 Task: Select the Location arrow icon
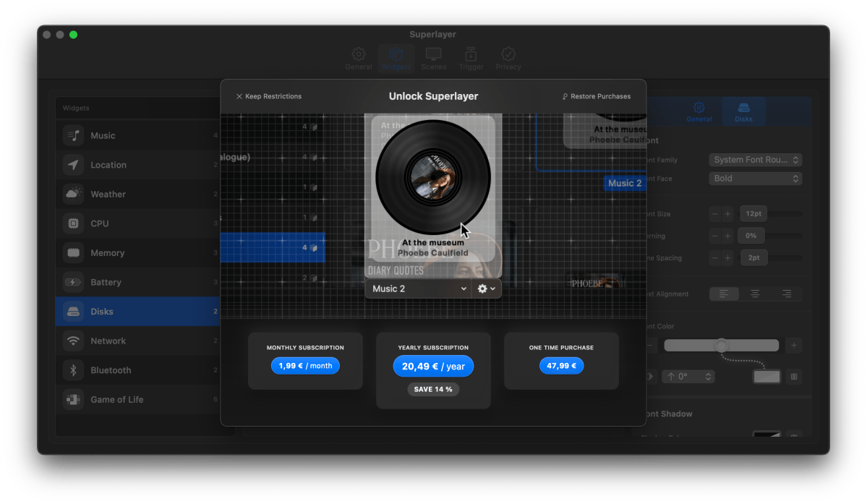pyautogui.click(x=73, y=165)
